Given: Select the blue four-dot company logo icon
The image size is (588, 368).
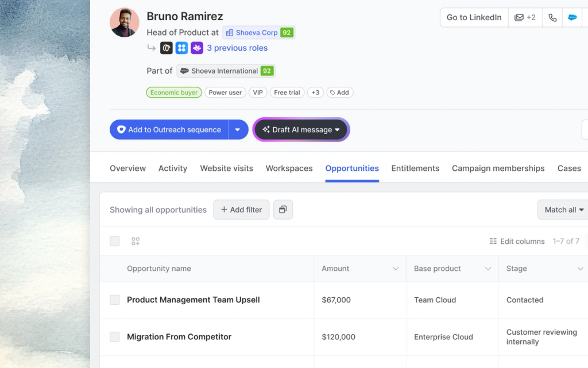Looking at the screenshot, I should (x=181, y=48).
